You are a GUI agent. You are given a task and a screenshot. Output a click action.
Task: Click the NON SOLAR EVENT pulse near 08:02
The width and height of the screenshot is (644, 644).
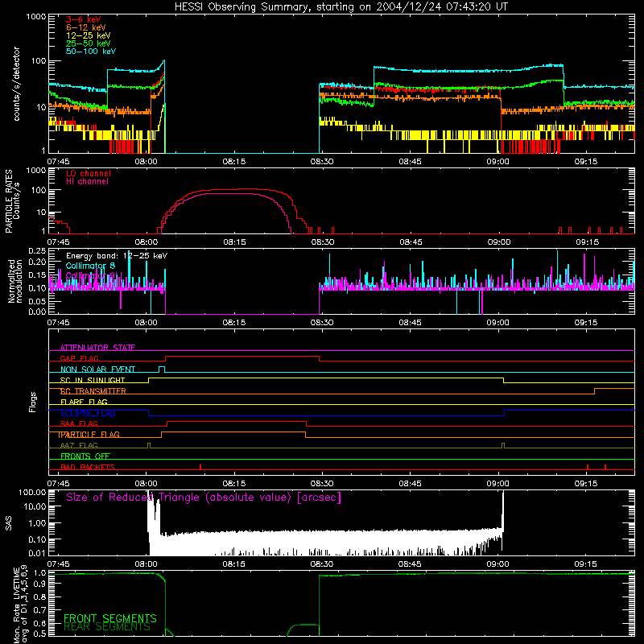pyautogui.click(x=162, y=369)
